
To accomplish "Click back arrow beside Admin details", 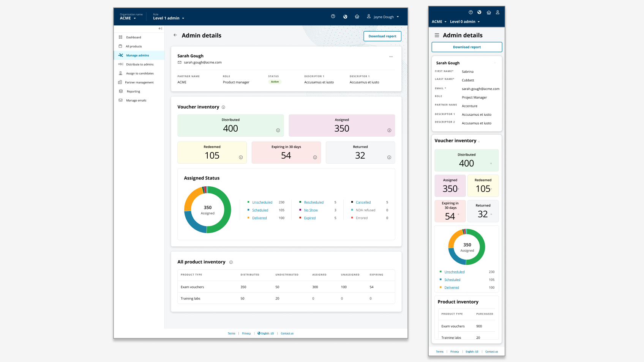I will coord(175,35).
